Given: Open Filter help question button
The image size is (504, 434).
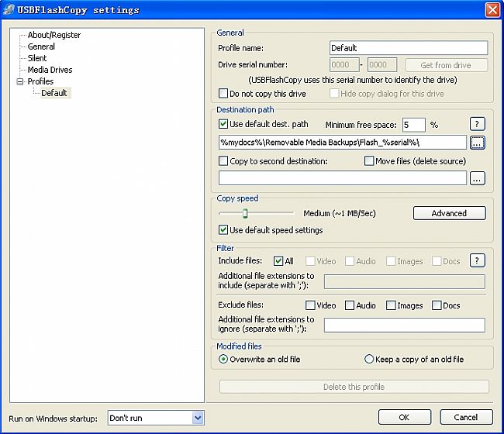Looking at the screenshot, I should click(478, 260).
